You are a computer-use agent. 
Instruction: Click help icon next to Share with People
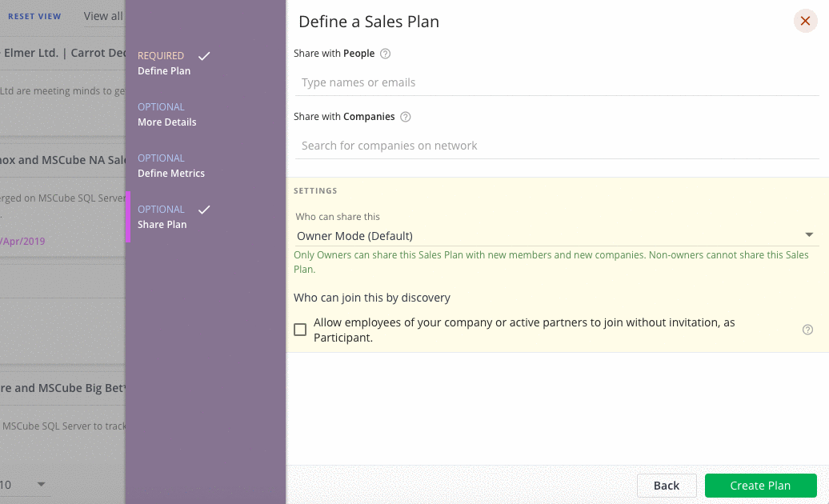[x=386, y=54]
